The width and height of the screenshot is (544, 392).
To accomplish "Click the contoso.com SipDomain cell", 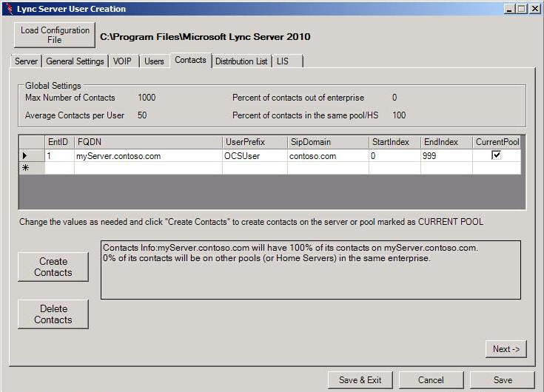I will coord(328,156).
